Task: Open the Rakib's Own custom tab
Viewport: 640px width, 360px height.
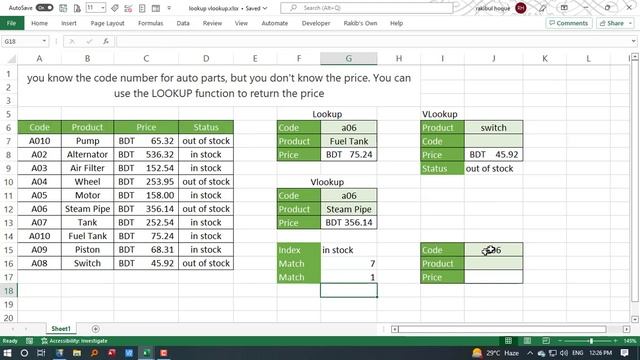Action: click(x=360, y=23)
